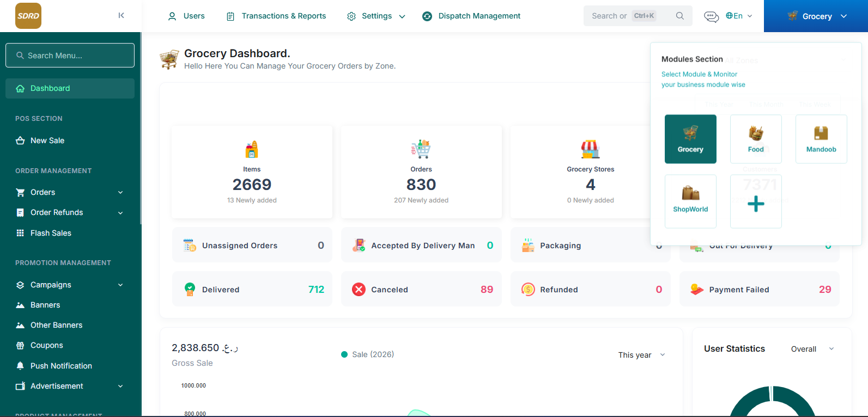Screen dimensions: 868x417
Task: Expand the Campaigns submenu
Action: click(120, 285)
